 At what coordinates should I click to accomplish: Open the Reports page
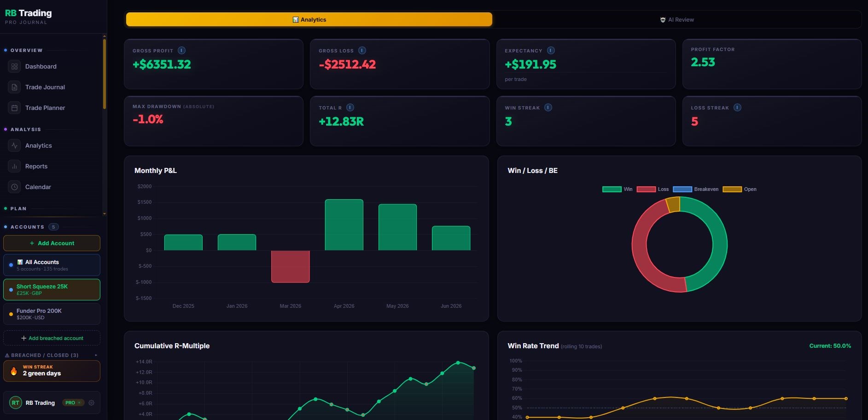coord(52,166)
